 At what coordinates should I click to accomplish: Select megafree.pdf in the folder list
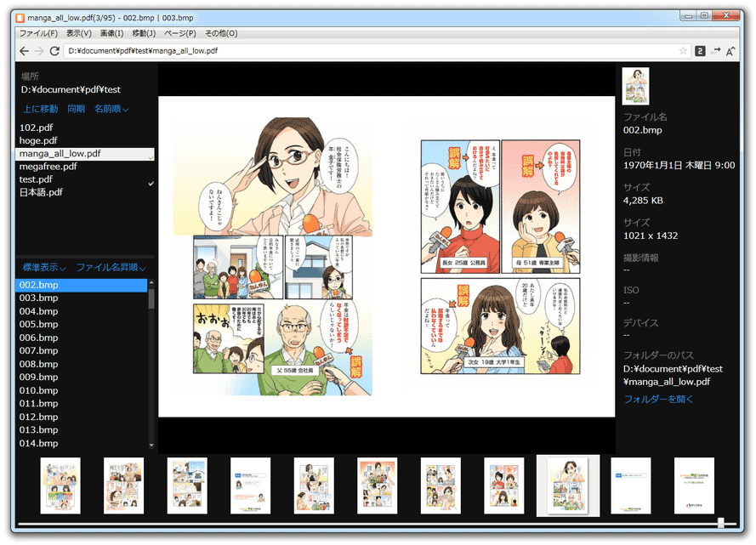(84, 167)
